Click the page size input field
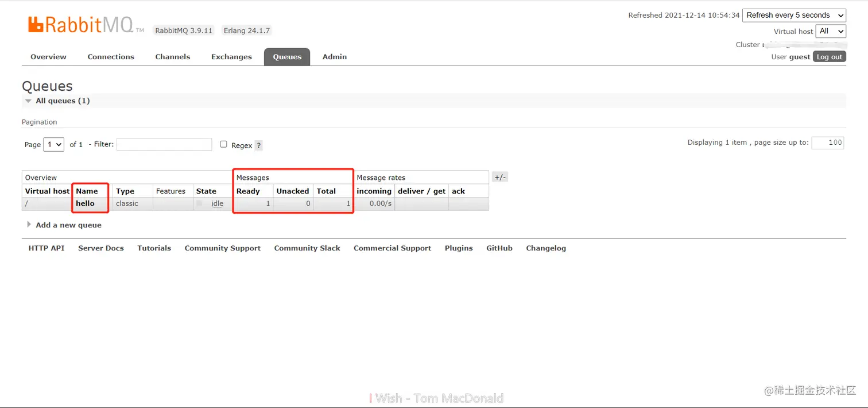This screenshot has width=868, height=408. click(828, 143)
